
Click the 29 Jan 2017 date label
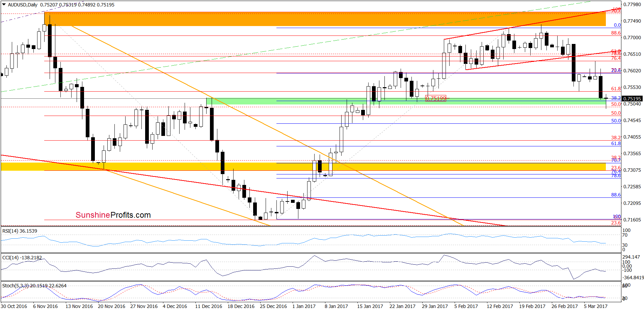click(x=435, y=306)
